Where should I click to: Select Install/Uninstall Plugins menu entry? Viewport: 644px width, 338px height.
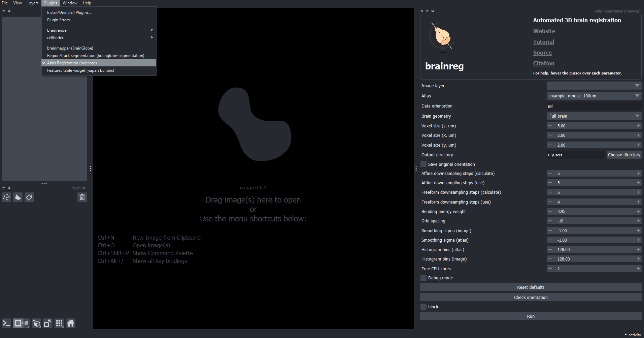[x=99, y=12]
